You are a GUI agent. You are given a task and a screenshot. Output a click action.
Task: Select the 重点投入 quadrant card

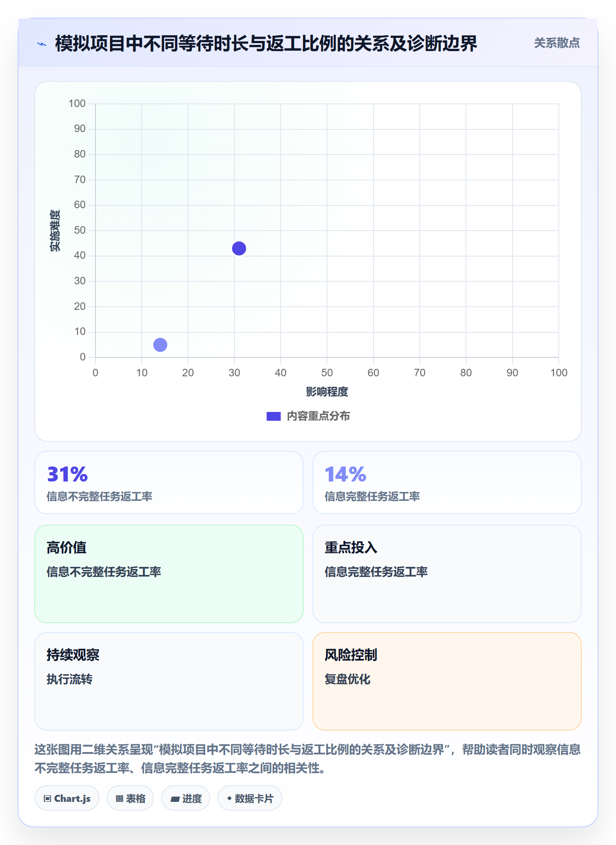(x=447, y=574)
